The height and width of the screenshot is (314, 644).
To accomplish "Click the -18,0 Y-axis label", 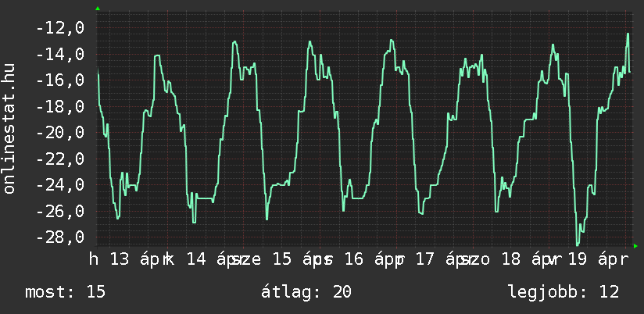I will [59, 107].
